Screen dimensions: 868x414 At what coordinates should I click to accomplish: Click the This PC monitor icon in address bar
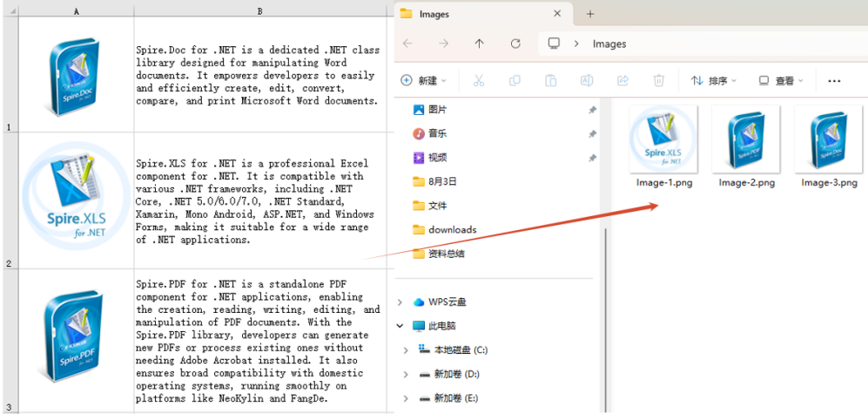pyautogui.click(x=554, y=44)
